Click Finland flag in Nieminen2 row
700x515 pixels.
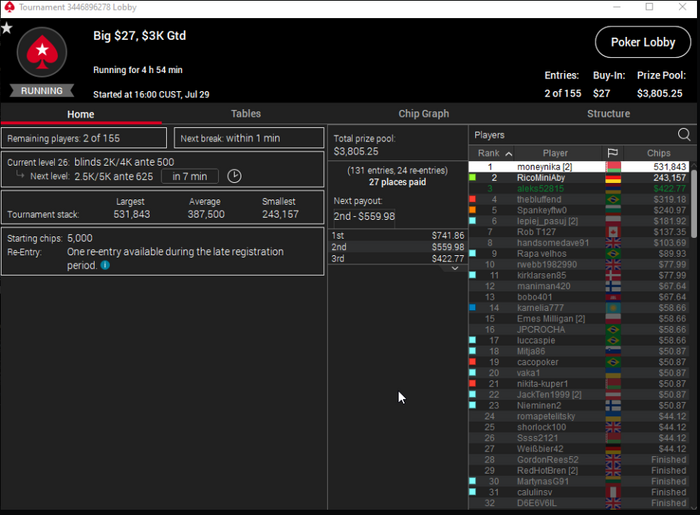click(x=613, y=405)
